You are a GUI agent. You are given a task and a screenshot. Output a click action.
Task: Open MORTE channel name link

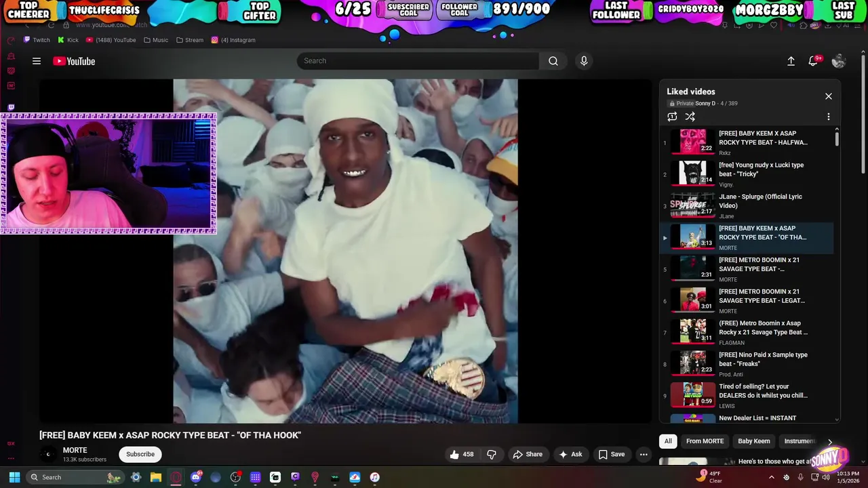click(75, 450)
